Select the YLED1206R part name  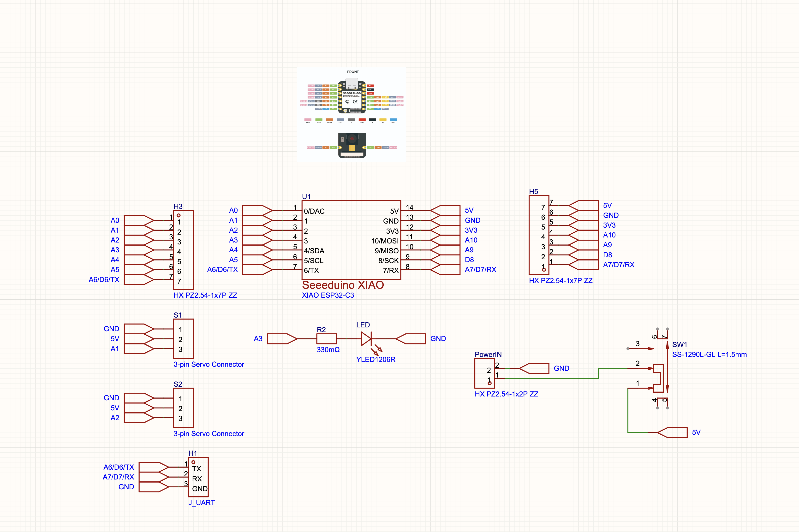[x=376, y=359]
